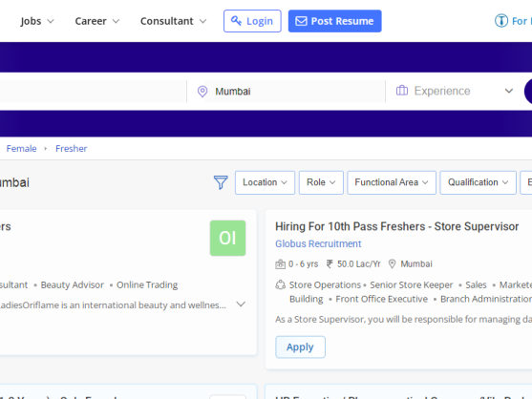The image size is (532, 399).
Task: Open the Functional Area filter dropdown
Action: point(392,182)
